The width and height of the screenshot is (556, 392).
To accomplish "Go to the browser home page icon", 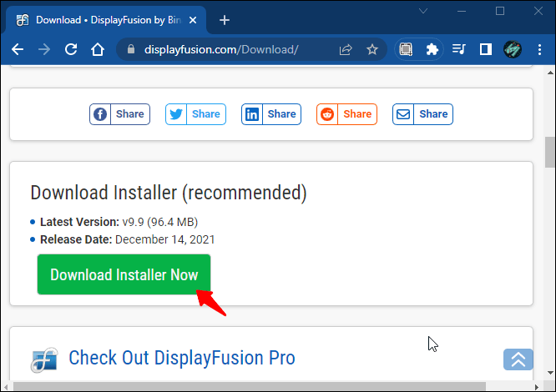I will (98, 49).
